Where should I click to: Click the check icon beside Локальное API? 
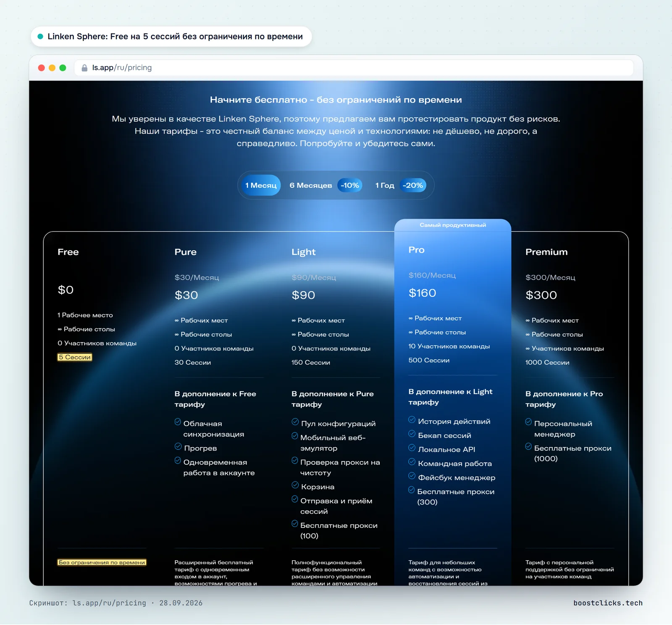[x=412, y=448]
